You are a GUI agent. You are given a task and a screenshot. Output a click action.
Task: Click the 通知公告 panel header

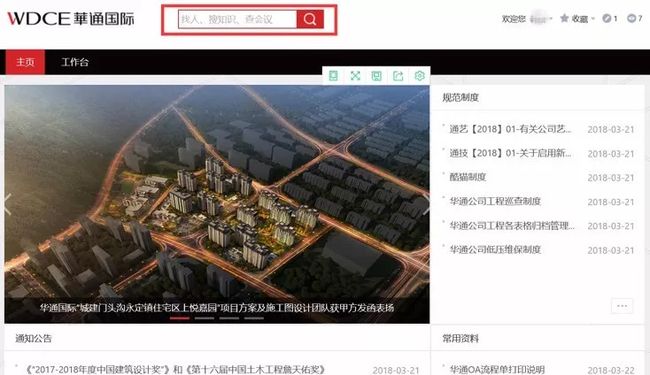tap(34, 339)
